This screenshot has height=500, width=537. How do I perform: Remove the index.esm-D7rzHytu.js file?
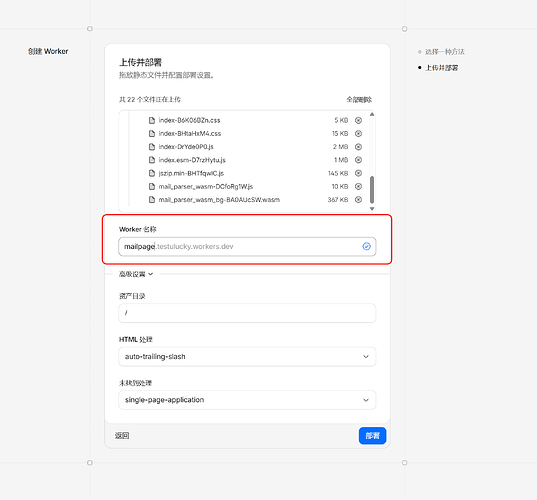tap(358, 160)
